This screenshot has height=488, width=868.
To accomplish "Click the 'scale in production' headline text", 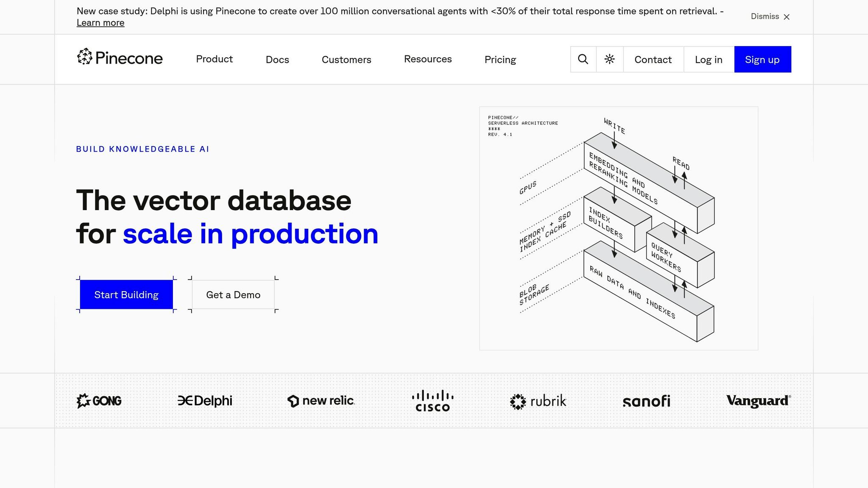I will pos(250,234).
